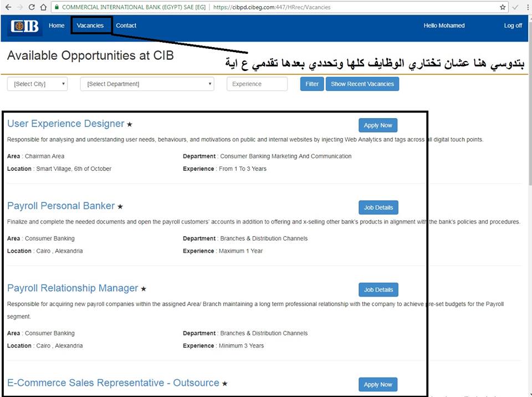This screenshot has width=532, height=397.
Task: View Job Details for Payroll Personal Banker
Action: 378,207
